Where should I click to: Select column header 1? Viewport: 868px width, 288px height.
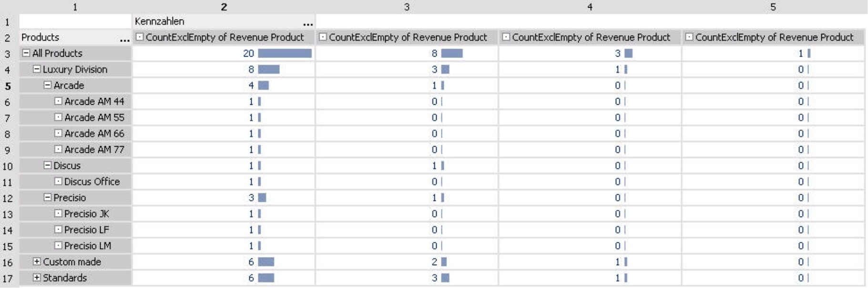[75, 7]
